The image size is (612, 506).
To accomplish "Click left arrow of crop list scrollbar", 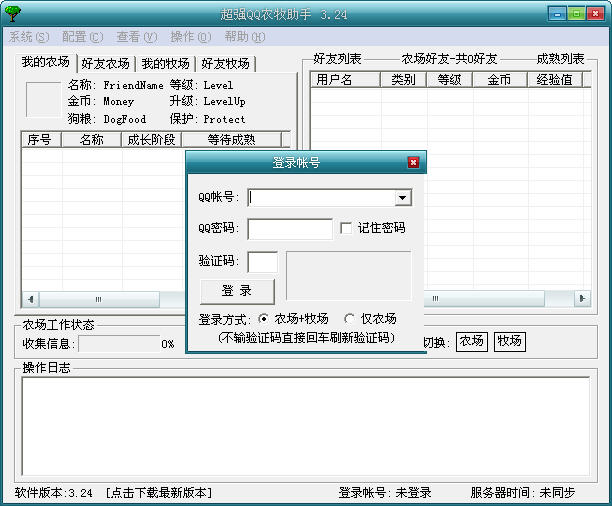I will [x=31, y=299].
